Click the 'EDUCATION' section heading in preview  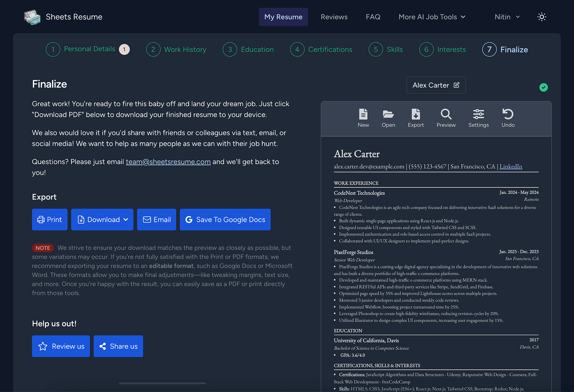(348, 331)
